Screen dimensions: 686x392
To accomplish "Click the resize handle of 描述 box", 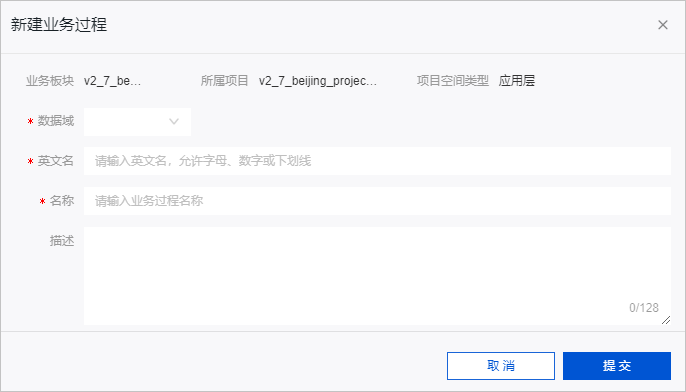I will coord(666,320).
